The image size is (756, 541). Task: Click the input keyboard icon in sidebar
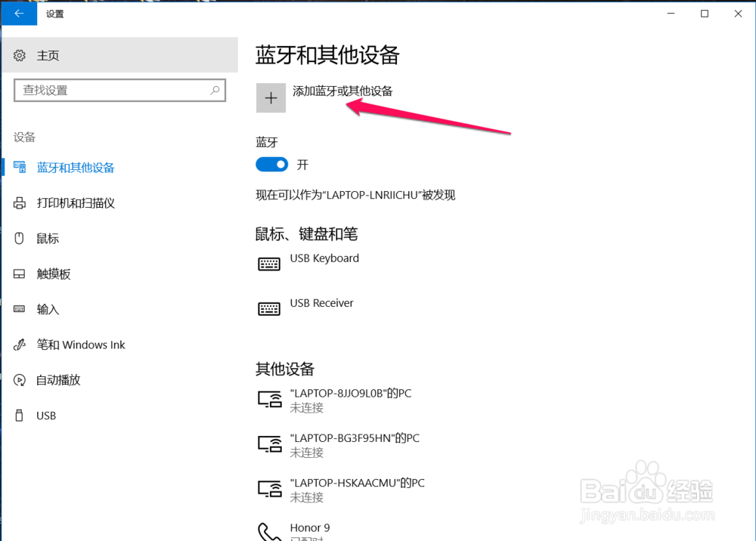[x=20, y=309]
